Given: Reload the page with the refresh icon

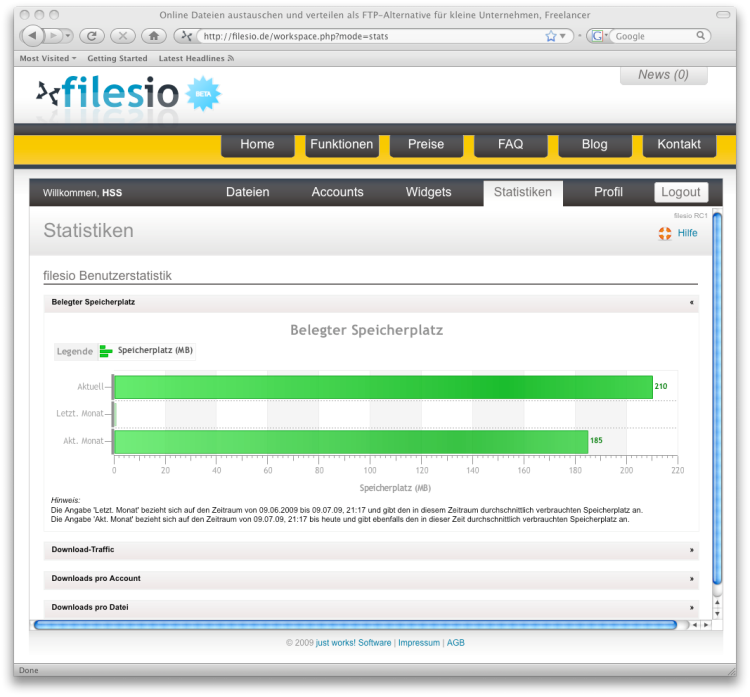Looking at the screenshot, I should point(92,36).
